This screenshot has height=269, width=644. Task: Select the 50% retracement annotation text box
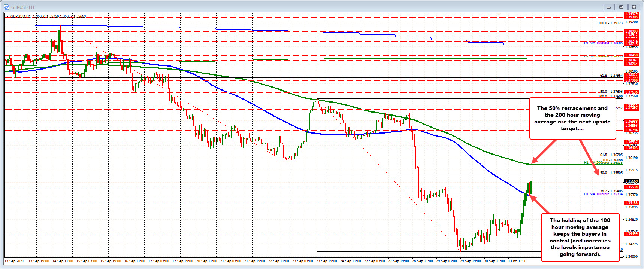tap(572, 118)
